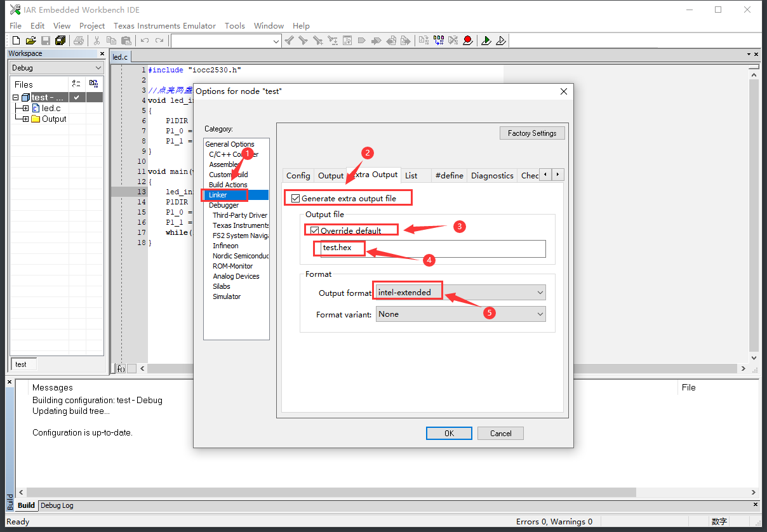The height and width of the screenshot is (532, 767).
Task: Open the toolbar search combo box dropdown
Action: tap(276, 41)
